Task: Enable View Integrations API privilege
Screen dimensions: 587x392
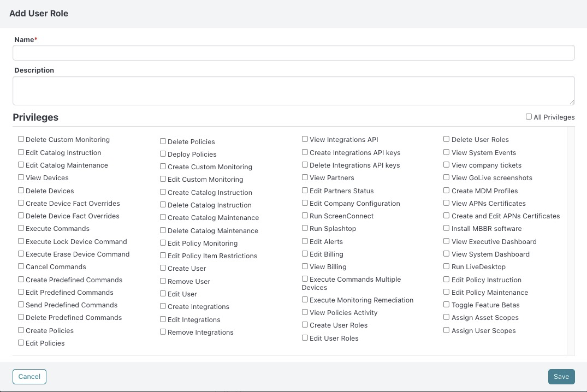Action: click(x=305, y=139)
